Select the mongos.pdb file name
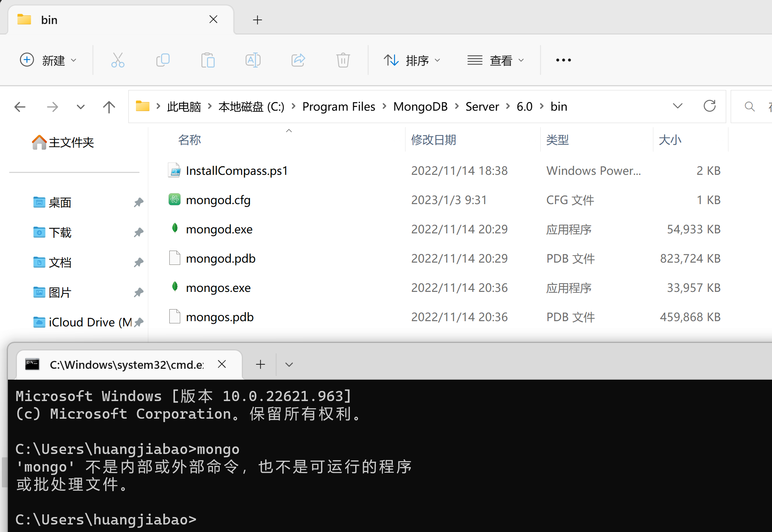This screenshot has height=532, width=772. click(220, 317)
